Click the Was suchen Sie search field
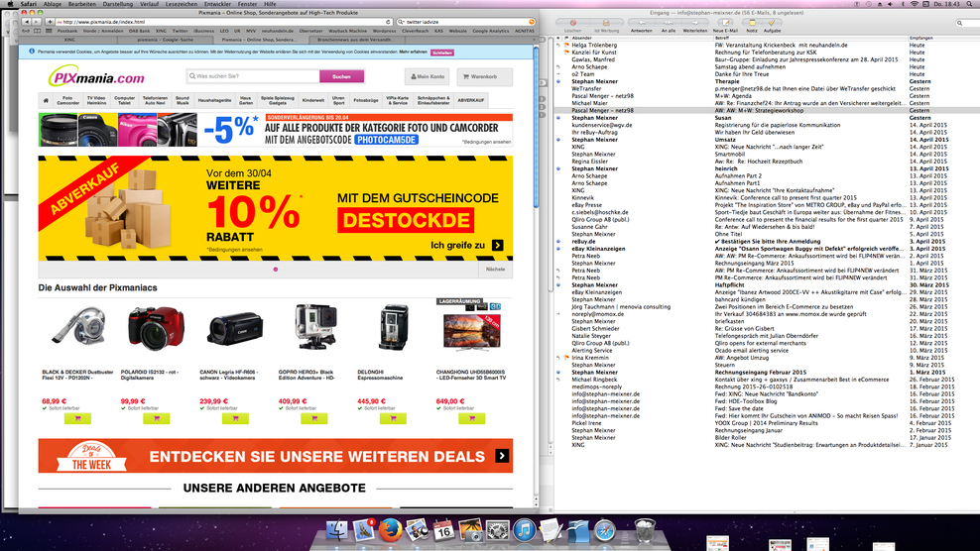The width and height of the screenshot is (980, 551). click(253, 76)
